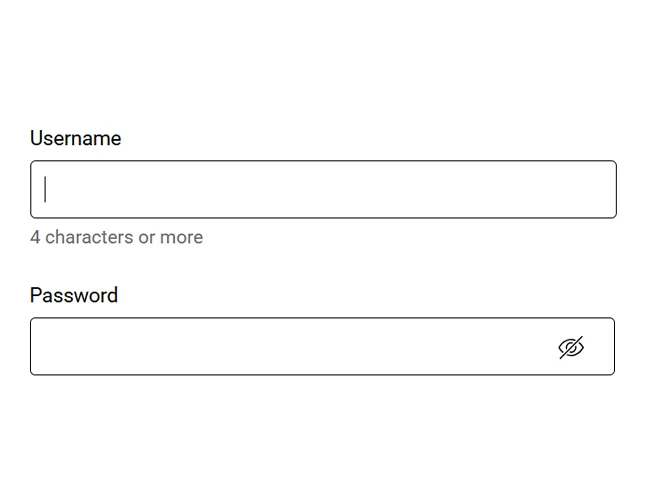Click the blinking text cursor in the Username field

45,189
